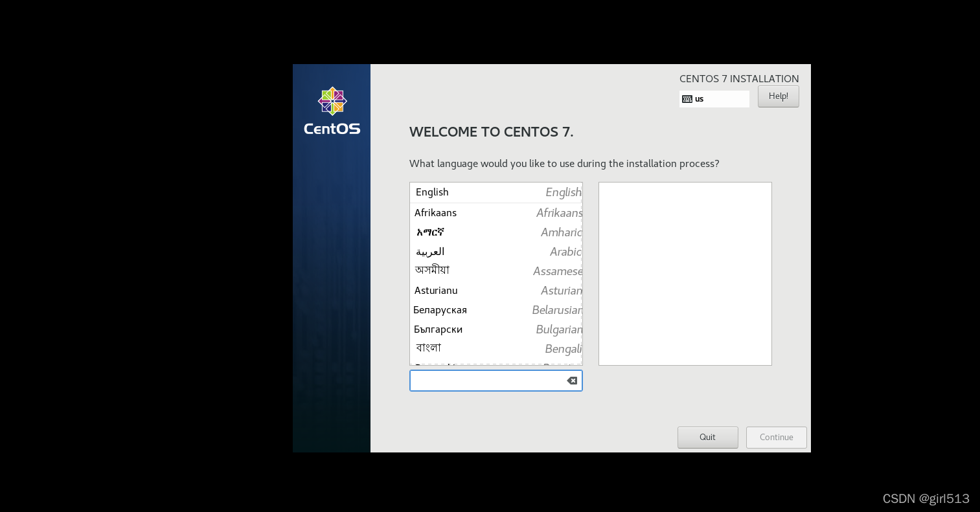
Task: Choose the Bengali language row
Action: (x=496, y=349)
